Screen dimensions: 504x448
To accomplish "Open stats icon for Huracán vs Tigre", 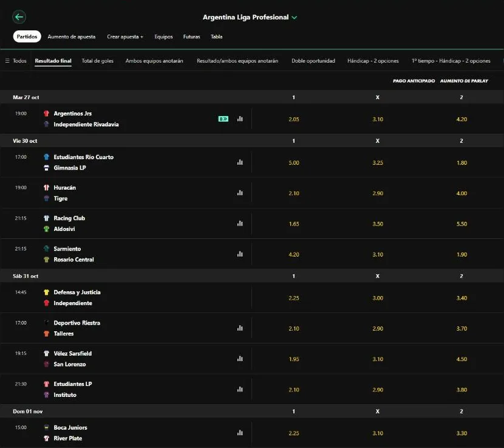I will [240, 193].
